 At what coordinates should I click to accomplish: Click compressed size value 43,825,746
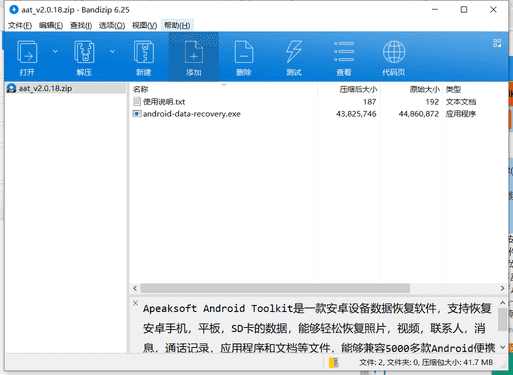[x=356, y=114]
